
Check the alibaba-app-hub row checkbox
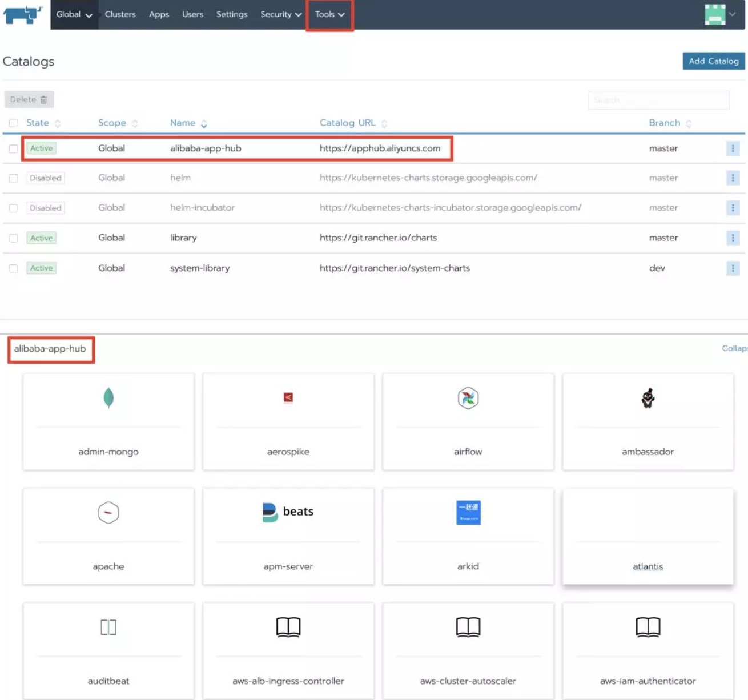[13, 148]
